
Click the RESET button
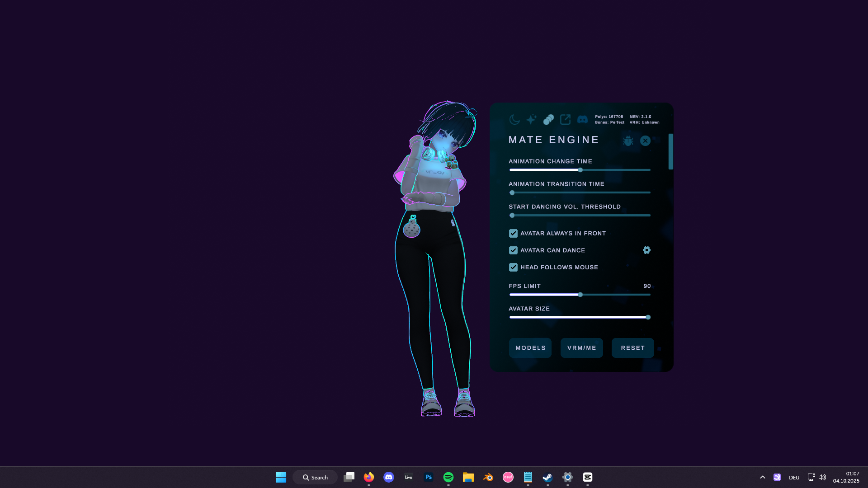pyautogui.click(x=632, y=347)
